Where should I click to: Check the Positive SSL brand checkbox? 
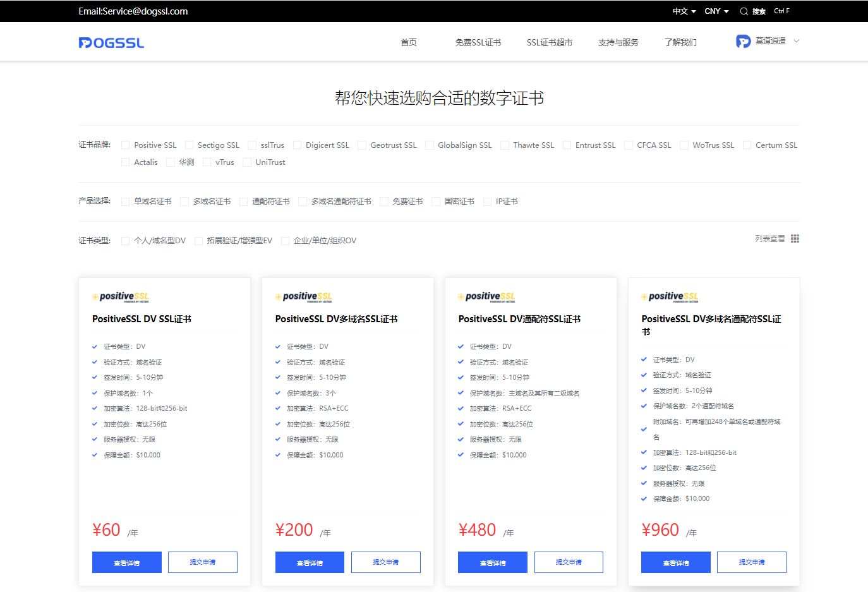pyautogui.click(x=125, y=145)
